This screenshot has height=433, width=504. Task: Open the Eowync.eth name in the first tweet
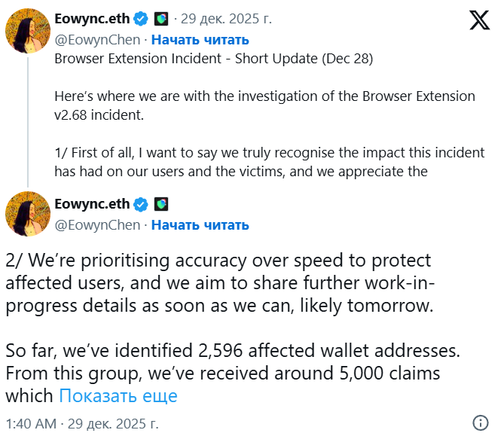92,20
